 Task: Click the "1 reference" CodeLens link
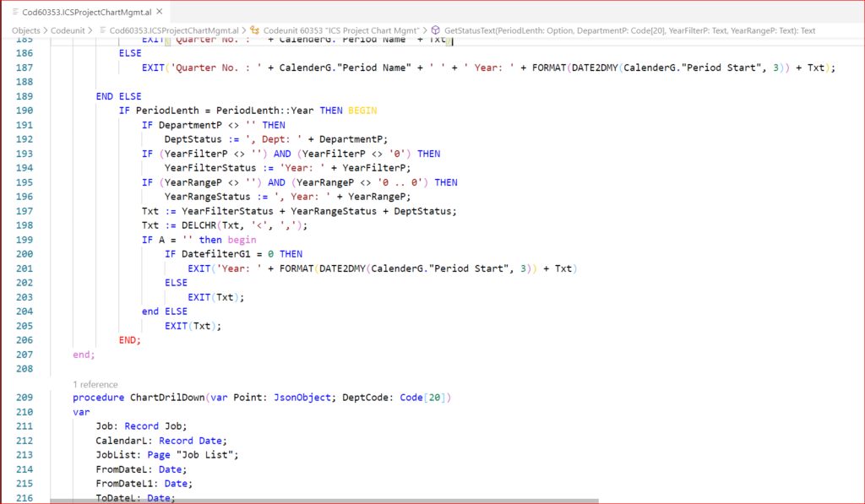[95, 384]
